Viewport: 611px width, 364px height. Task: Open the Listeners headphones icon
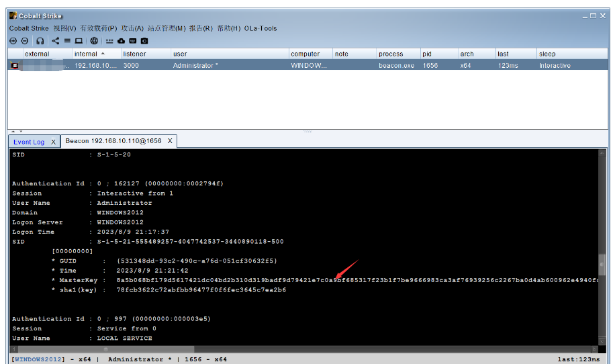click(40, 41)
